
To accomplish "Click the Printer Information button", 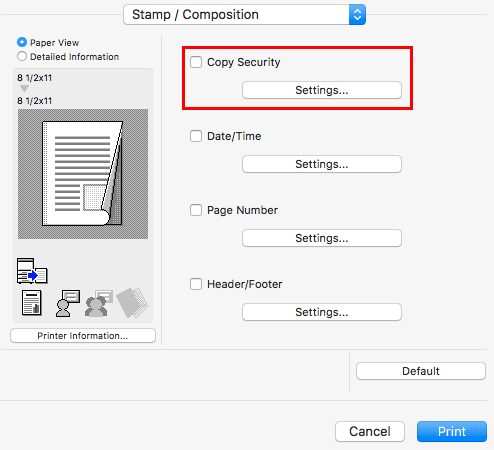I will click(x=83, y=336).
